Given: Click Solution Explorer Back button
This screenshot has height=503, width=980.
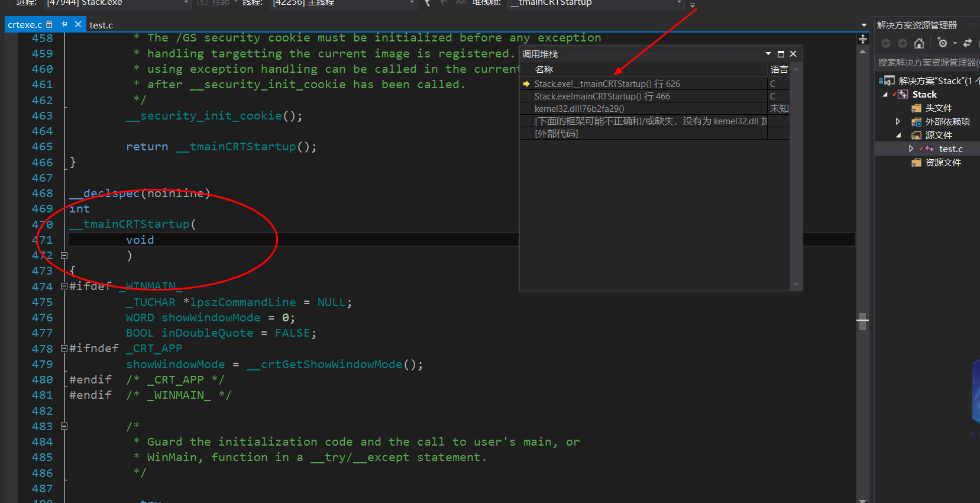Looking at the screenshot, I should coord(886,43).
